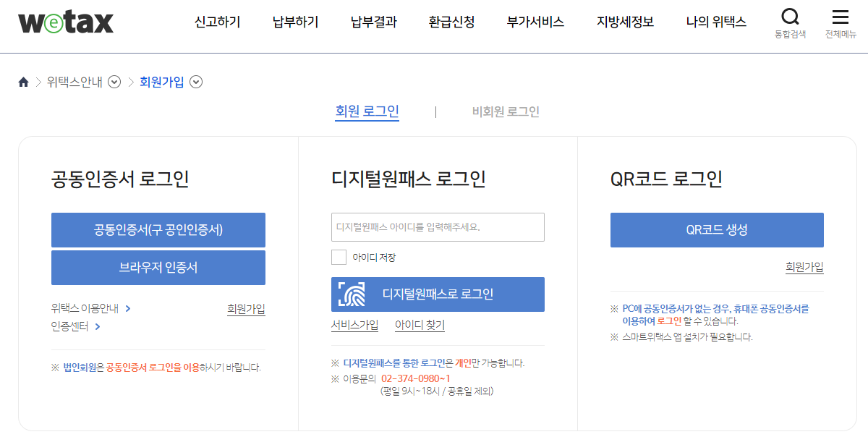Click phone number 02-374-0980~1

click(x=416, y=378)
